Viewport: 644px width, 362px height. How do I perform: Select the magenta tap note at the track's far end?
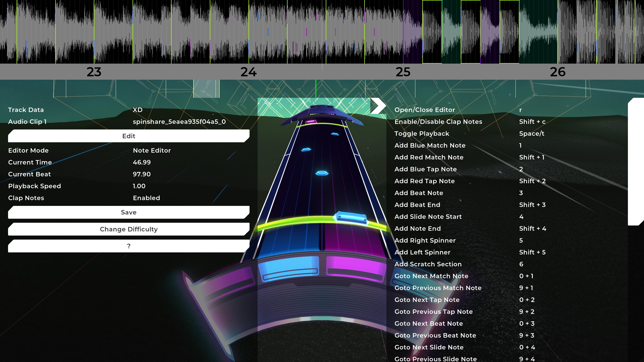pos(310,122)
